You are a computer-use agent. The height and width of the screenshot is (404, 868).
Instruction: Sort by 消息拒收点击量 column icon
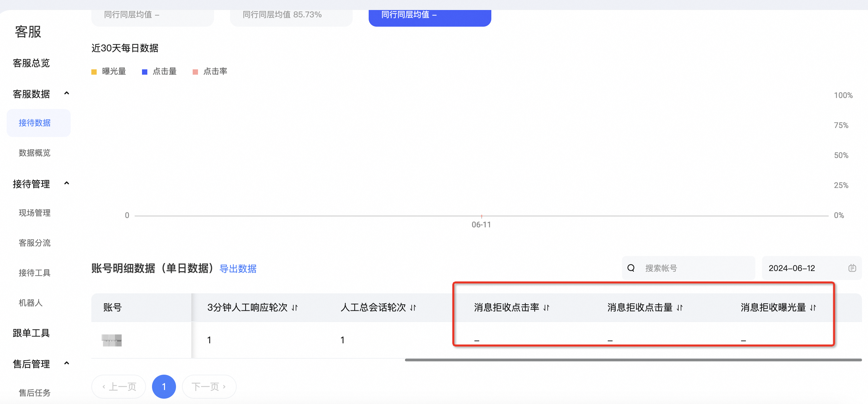tap(680, 308)
